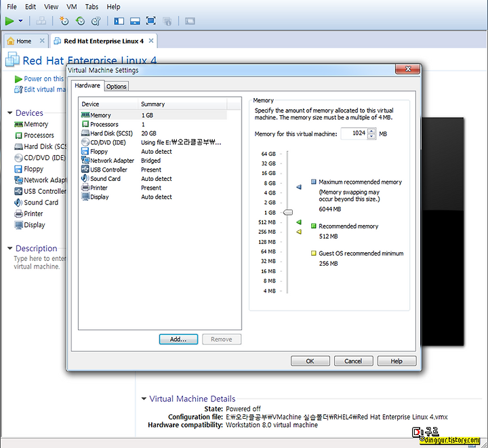The image size is (488, 448).
Task: Click Printer in main window Devices list
Action: click(x=28, y=213)
